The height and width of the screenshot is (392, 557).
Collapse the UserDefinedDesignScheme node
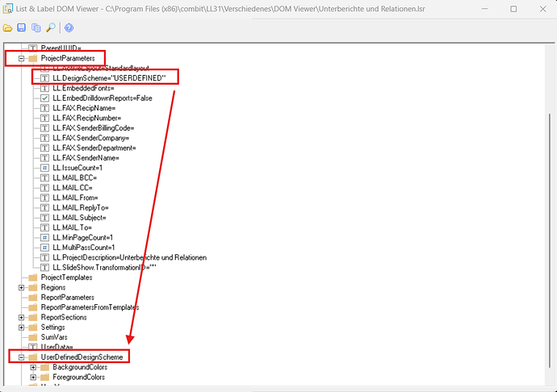pos(21,357)
